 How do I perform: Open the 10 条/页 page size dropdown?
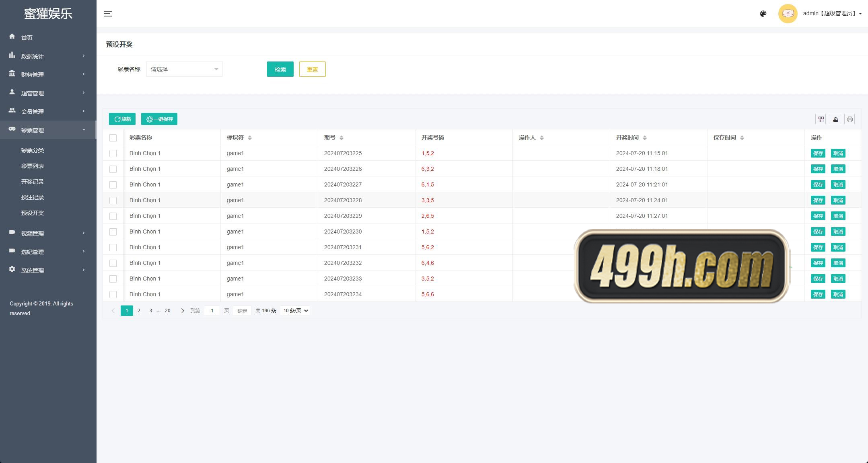pyautogui.click(x=295, y=311)
